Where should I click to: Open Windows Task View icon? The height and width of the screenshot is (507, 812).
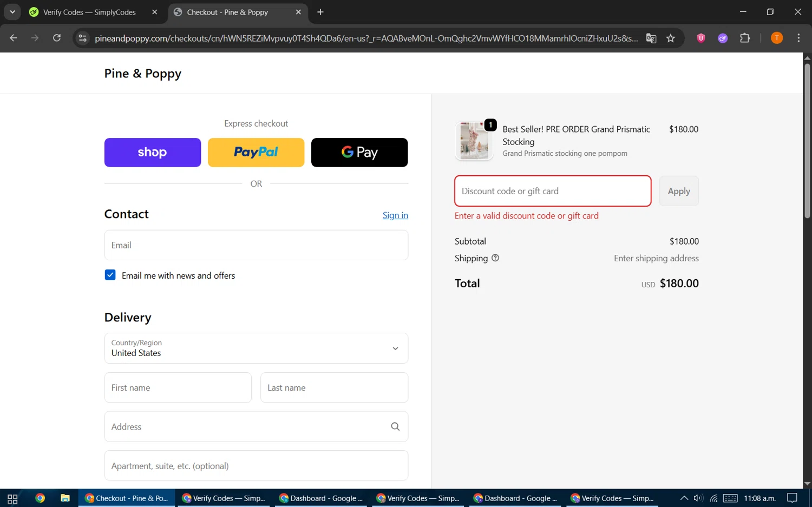(12, 498)
